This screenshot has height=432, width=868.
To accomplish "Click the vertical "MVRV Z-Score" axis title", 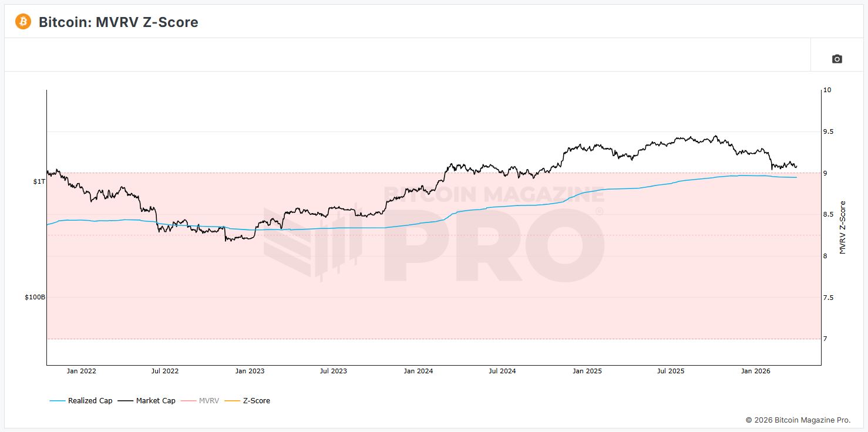I will [x=842, y=227].
